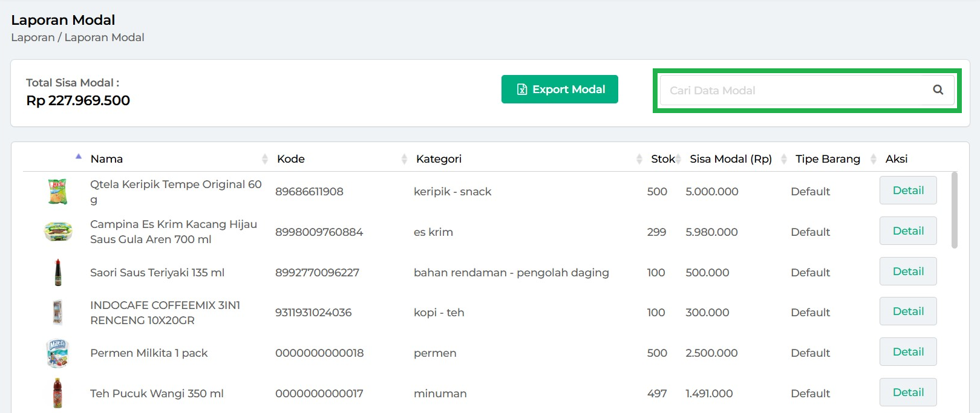Click the Campina Es Krim product image
The width and height of the screenshot is (980, 413).
[x=58, y=232]
